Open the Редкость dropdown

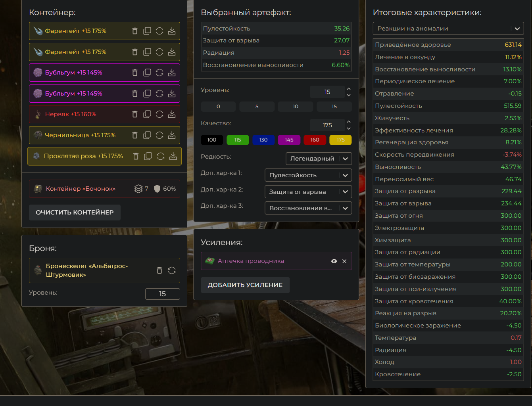pyautogui.click(x=319, y=159)
